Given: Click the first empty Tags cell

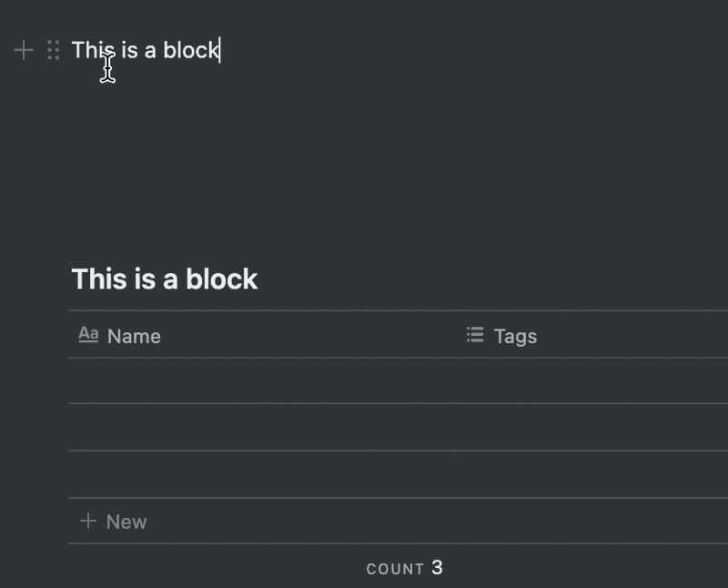Looking at the screenshot, I should [x=582, y=380].
